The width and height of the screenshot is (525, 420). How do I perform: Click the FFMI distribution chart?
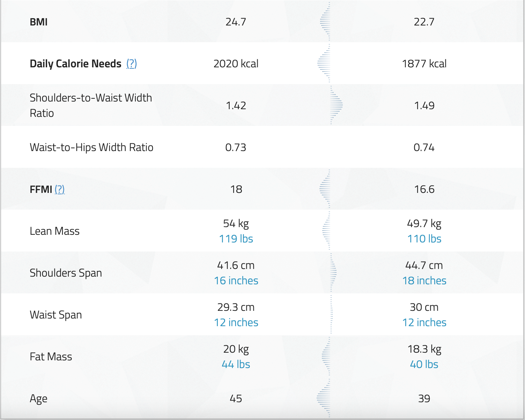[326, 189]
